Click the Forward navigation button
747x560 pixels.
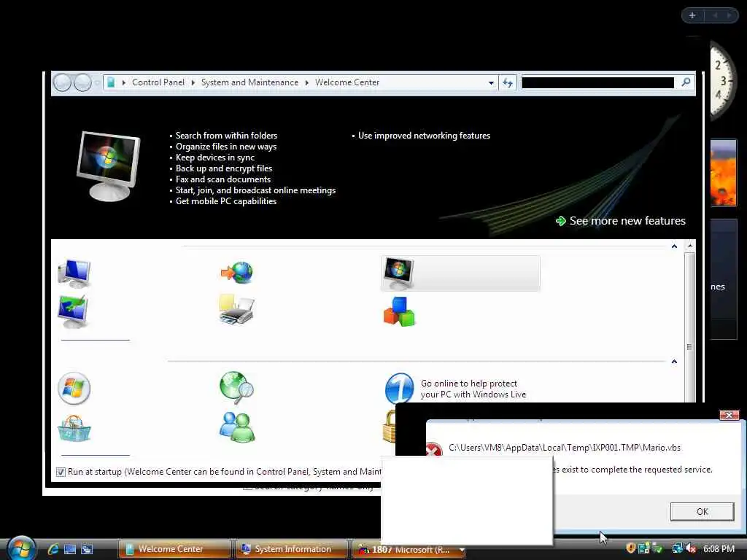tap(82, 82)
